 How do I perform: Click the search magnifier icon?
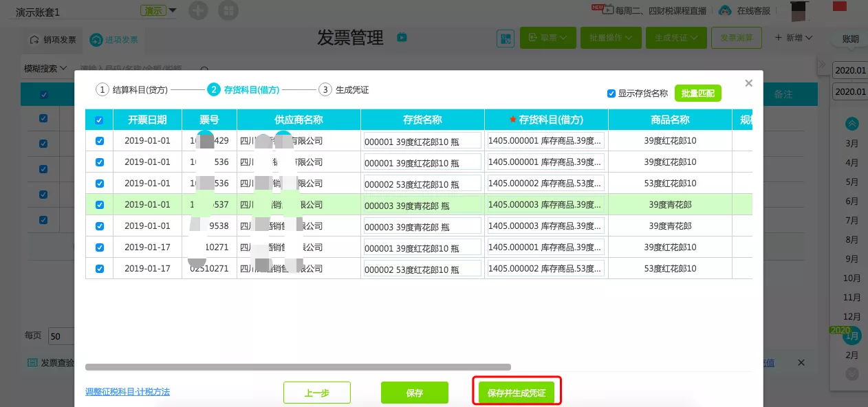pos(204,69)
